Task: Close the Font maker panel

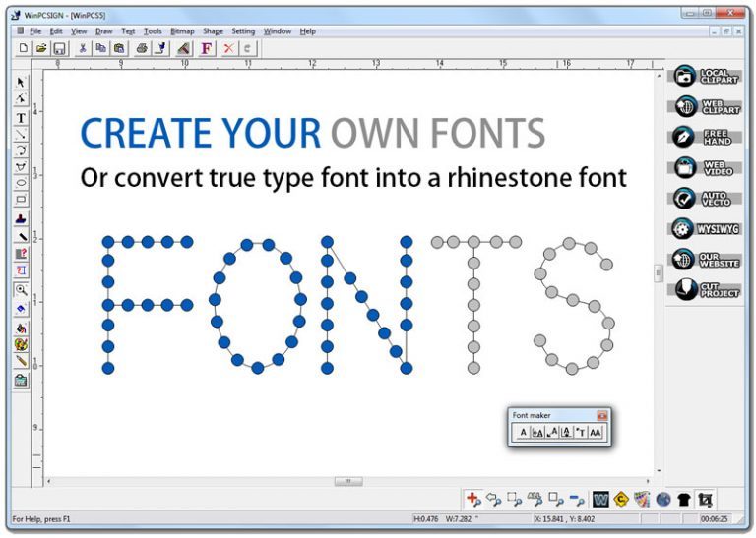Action: 602,416
